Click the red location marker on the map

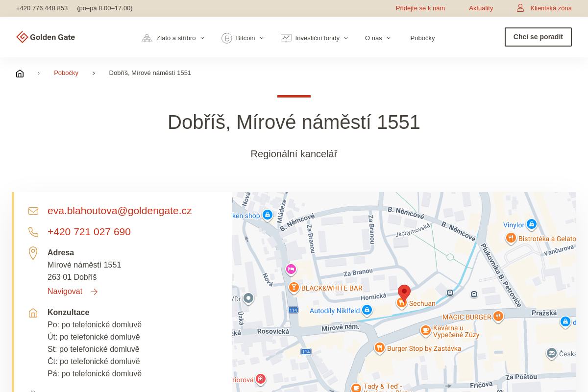404,293
